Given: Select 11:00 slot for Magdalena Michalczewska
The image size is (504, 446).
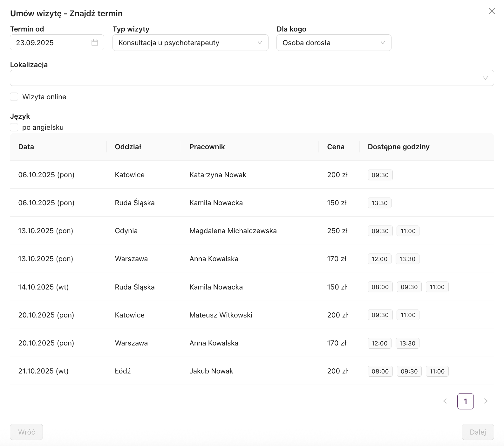Looking at the screenshot, I should click(408, 231).
